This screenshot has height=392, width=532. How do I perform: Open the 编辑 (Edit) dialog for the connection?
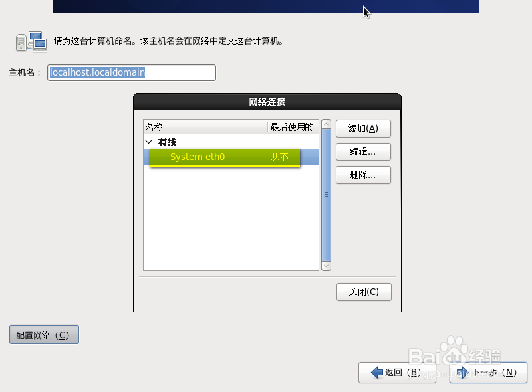(363, 151)
